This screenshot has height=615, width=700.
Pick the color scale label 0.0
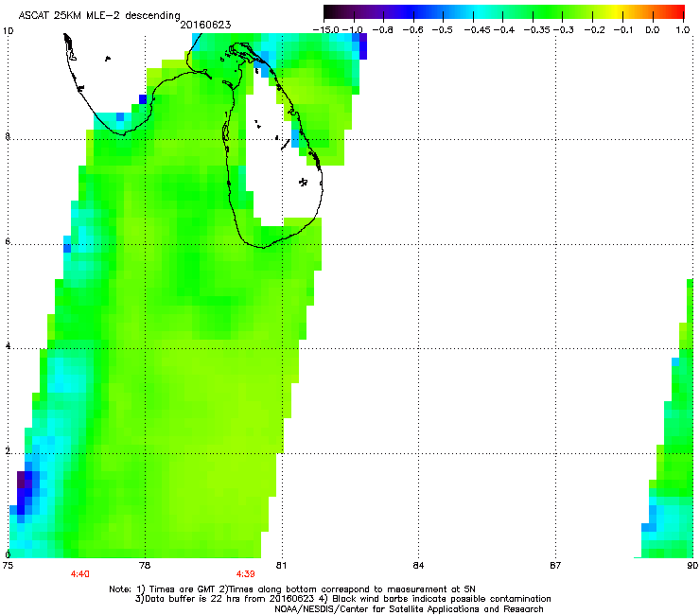pyautogui.click(x=653, y=30)
